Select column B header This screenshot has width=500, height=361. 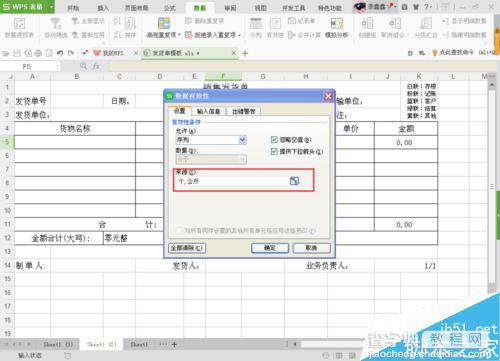tap(77, 76)
